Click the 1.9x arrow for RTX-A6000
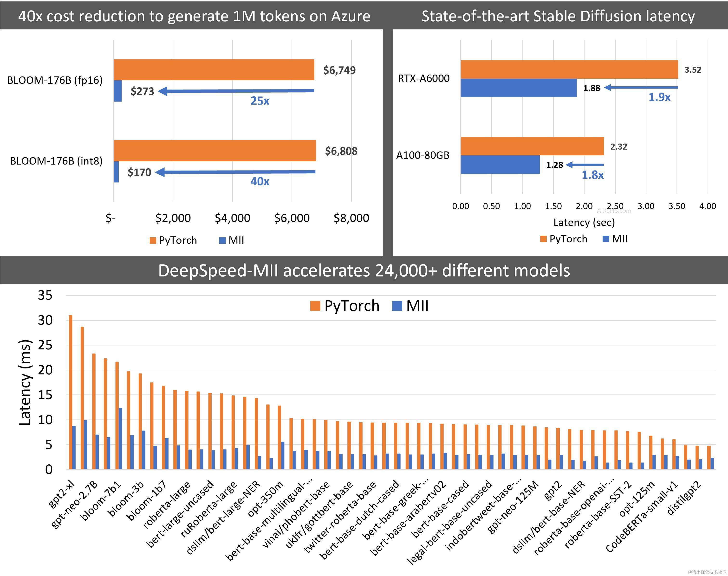This screenshot has height=576, width=728. [641, 88]
